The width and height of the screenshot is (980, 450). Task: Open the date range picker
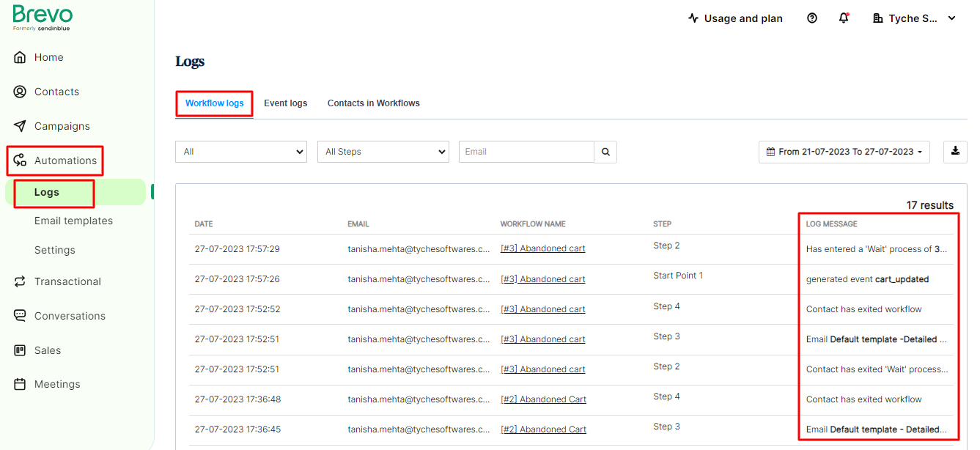(x=844, y=152)
